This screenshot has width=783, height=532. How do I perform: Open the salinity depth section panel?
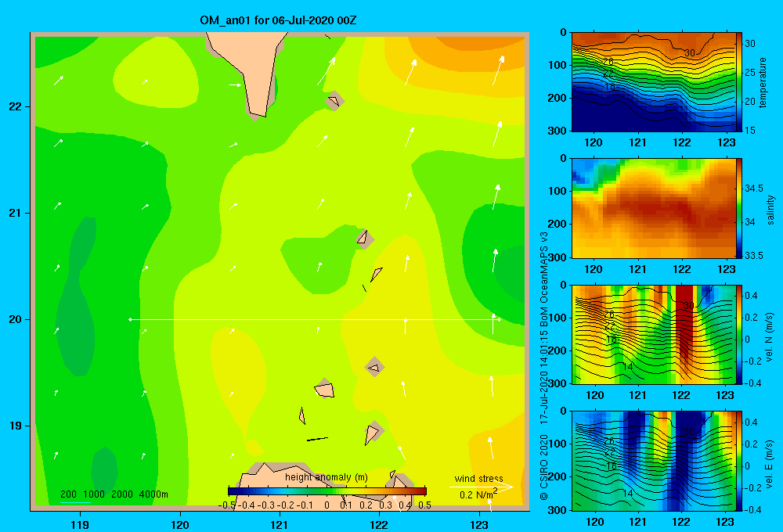click(654, 208)
